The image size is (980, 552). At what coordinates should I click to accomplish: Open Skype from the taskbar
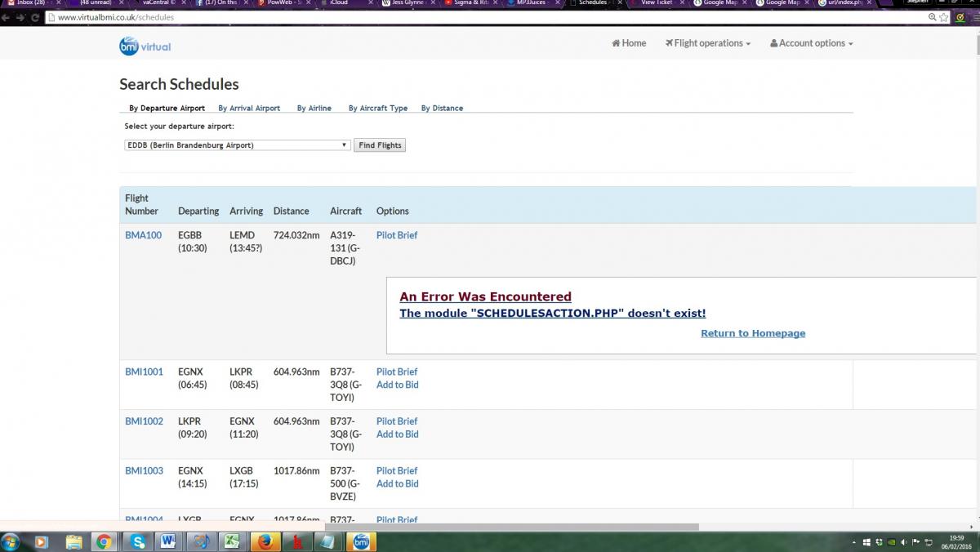click(136, 541)
